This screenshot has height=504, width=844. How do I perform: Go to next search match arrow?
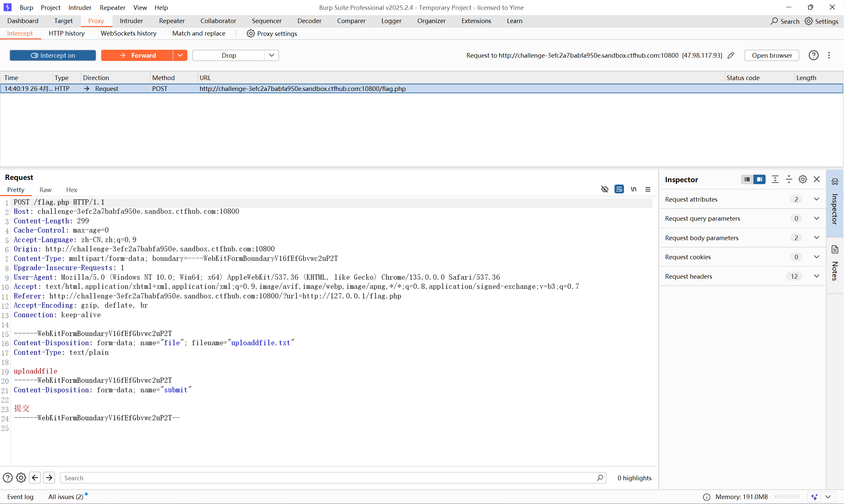pyautogui.click(x=49, y=478)
